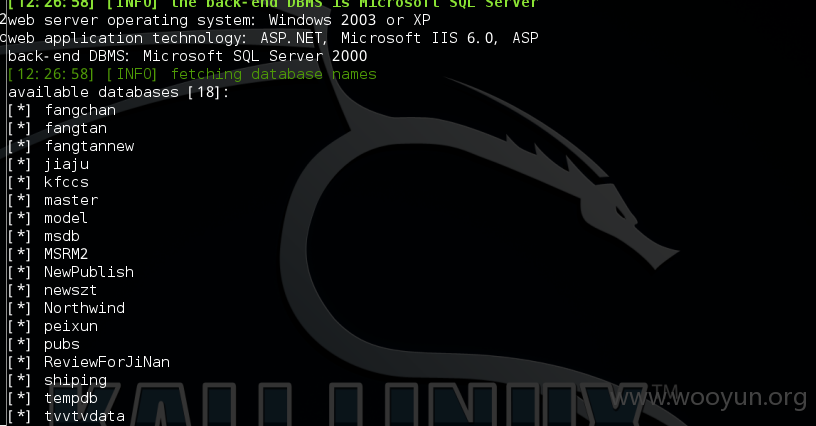
Task: Click the 'NewPublish' database name
Action: pyautogui.click(x=89, y=272)
